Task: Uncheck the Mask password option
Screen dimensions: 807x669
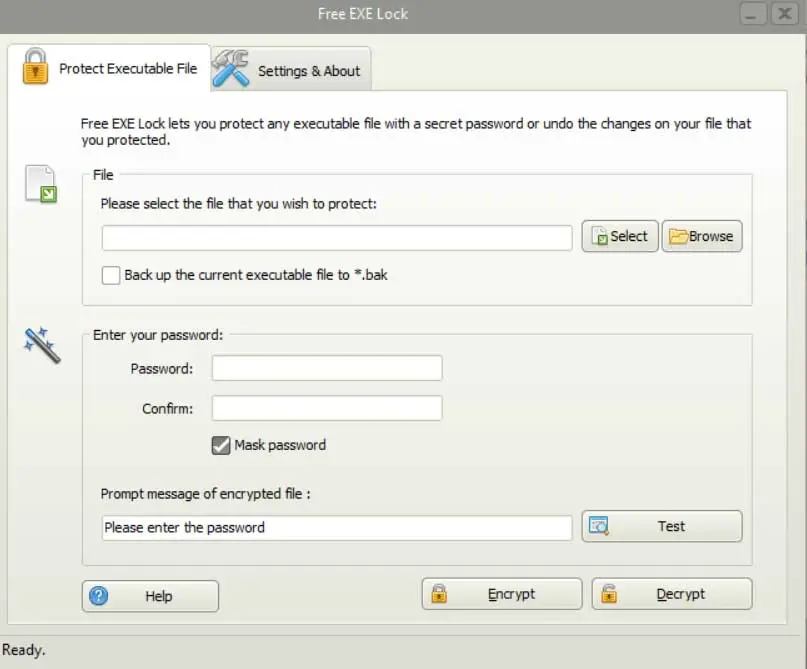Action: coord(221,445)
